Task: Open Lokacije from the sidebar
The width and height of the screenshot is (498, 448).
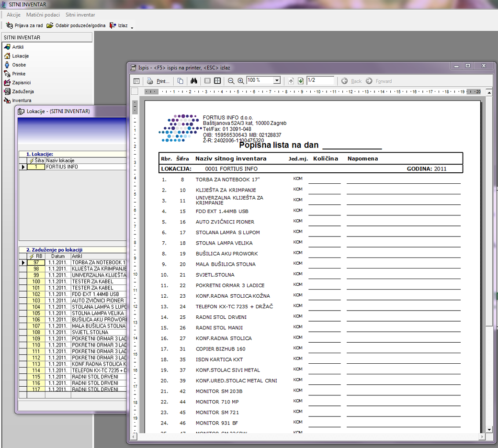Action: (x=16, y=56)
